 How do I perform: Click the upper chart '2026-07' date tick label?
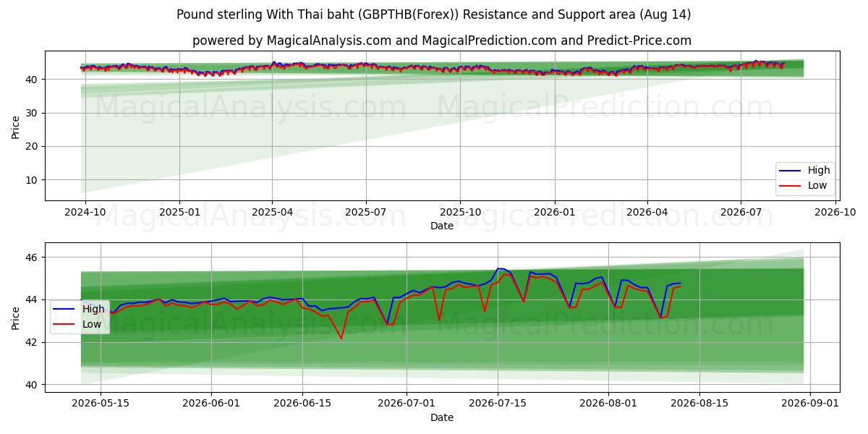click(740, 213)
